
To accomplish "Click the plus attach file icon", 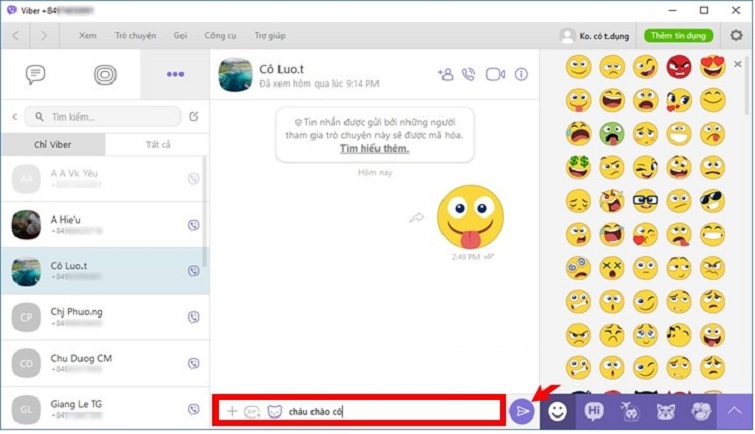I will tap(232, 410).
